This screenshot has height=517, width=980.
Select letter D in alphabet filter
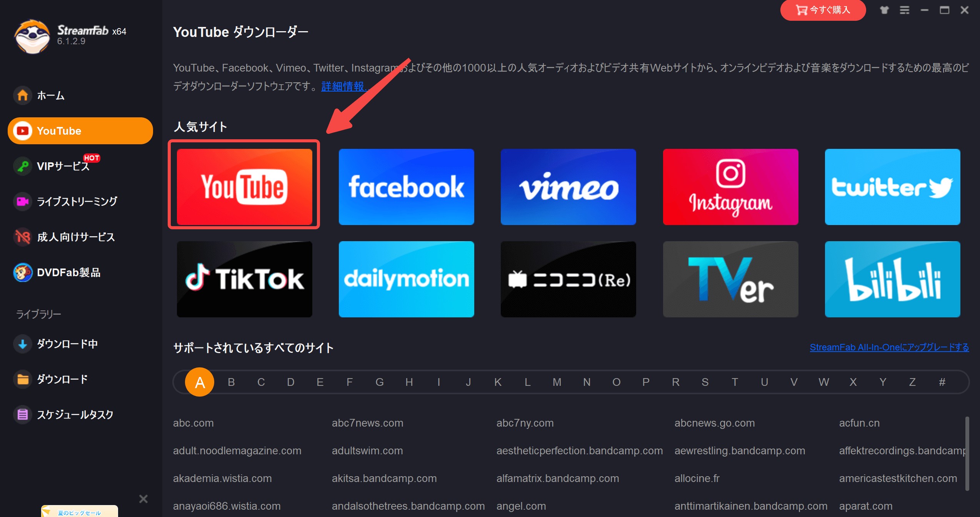[x=291, y=382]
